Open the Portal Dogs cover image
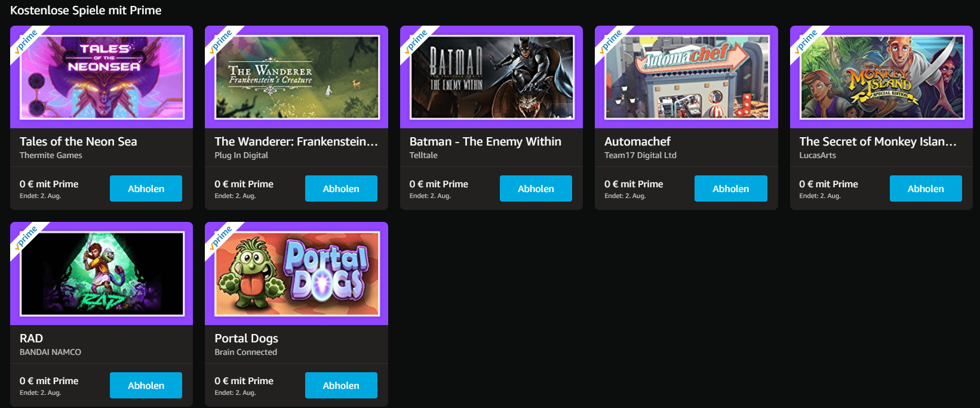The image size is (980, 408). [297, 274]
